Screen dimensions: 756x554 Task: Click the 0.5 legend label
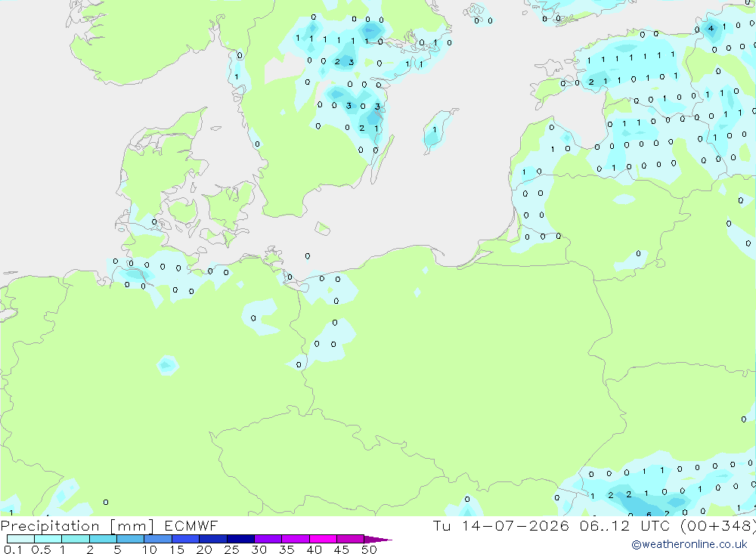tap(41, 549)
